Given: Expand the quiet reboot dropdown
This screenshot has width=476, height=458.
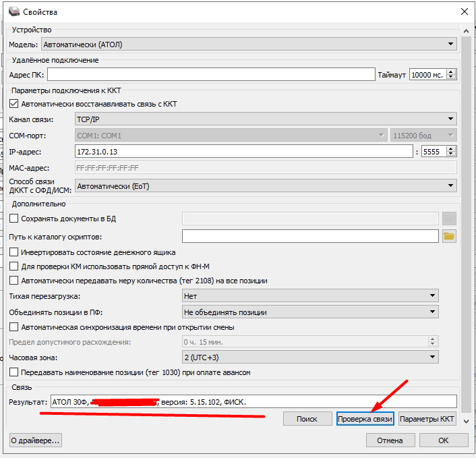Looking at the screenshot, I should [310, 296].
